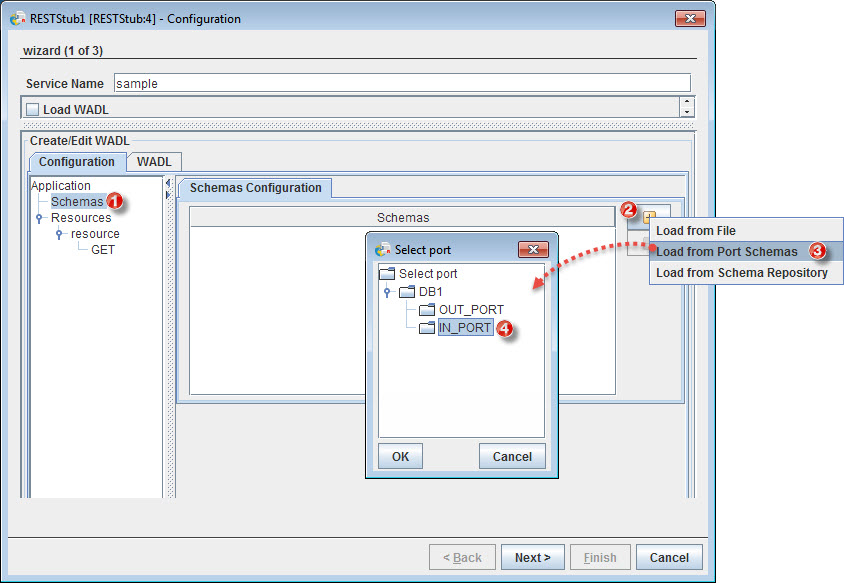Switch to the WADL tab

pos(153,162)
